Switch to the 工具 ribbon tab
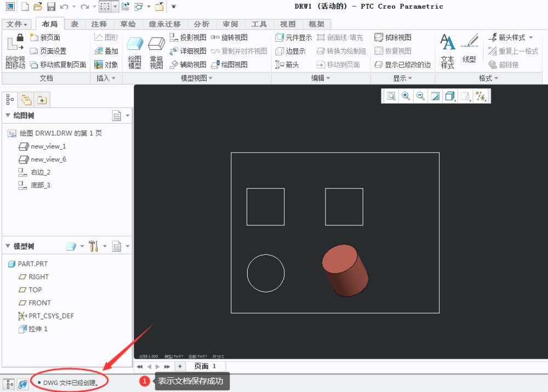This screenshot has height=392, width=548. tap(259, 24)
